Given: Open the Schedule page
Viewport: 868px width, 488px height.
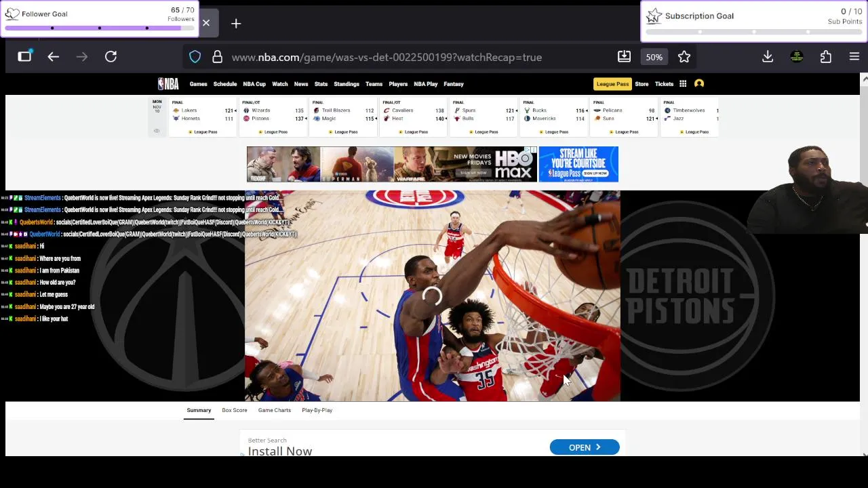Looking at the screenshot, I should point(224,84).
